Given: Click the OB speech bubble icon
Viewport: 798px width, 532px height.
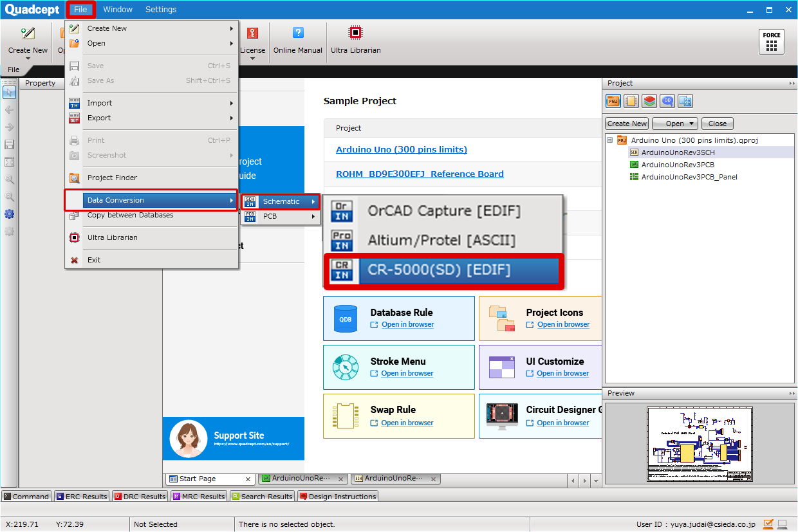Looking at the screenshot, I should pos(668,101).
